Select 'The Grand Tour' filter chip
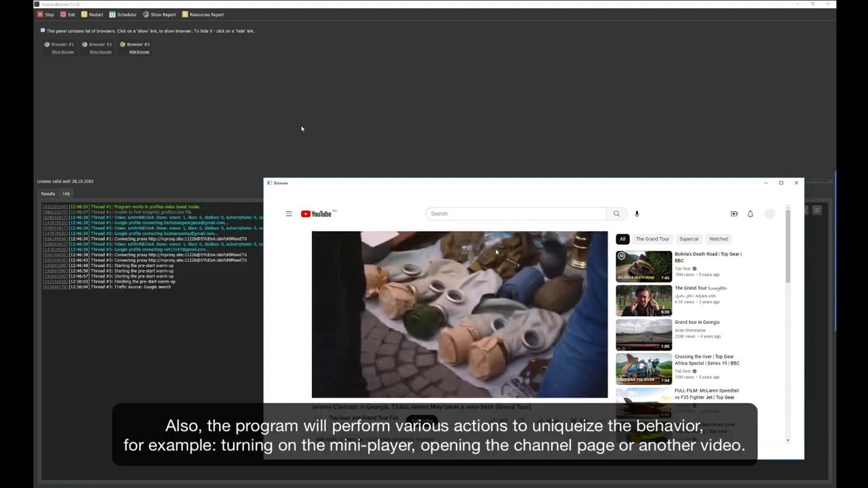 tap(652, 239)
